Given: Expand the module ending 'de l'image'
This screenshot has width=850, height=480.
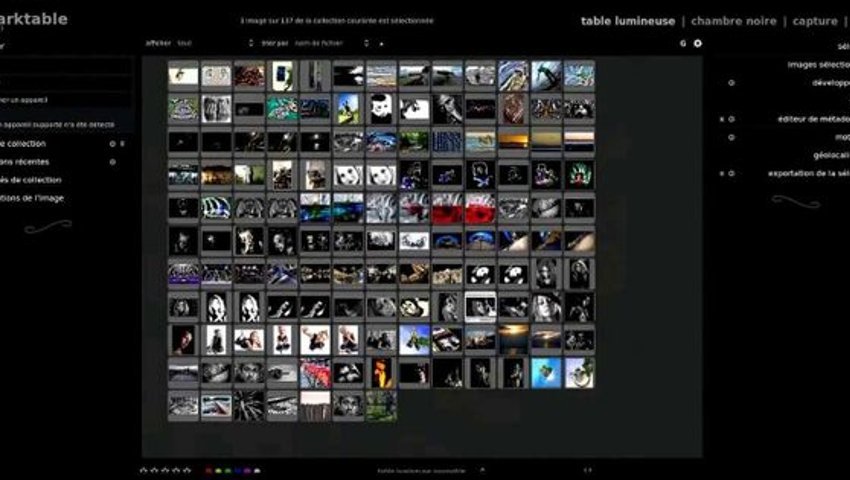Looking at the screenshot, I should pos(31,198).
